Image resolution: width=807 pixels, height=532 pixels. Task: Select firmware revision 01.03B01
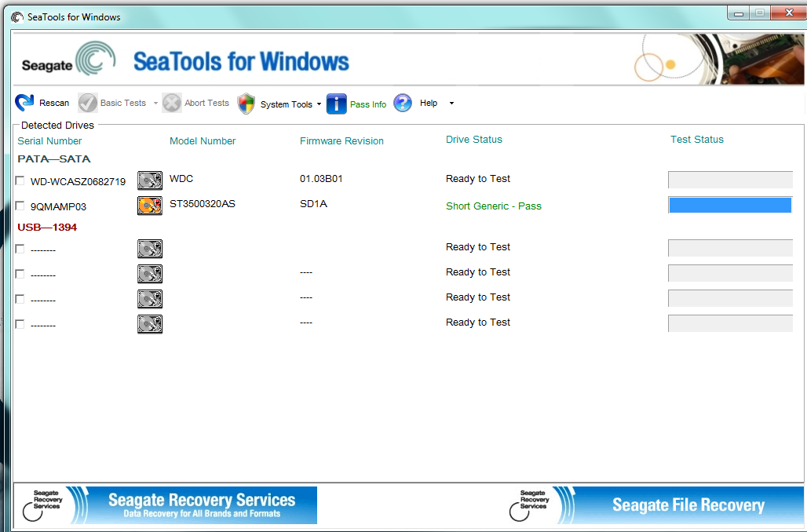[321, 179]
